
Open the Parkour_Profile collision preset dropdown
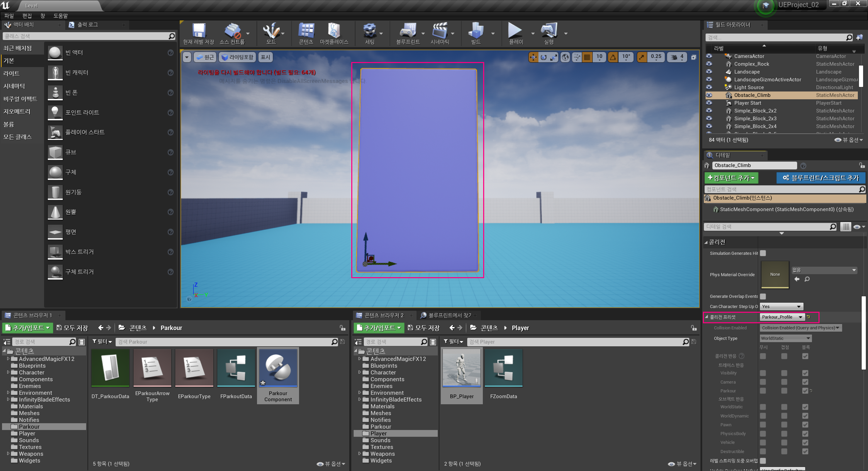tap(782, 317)
